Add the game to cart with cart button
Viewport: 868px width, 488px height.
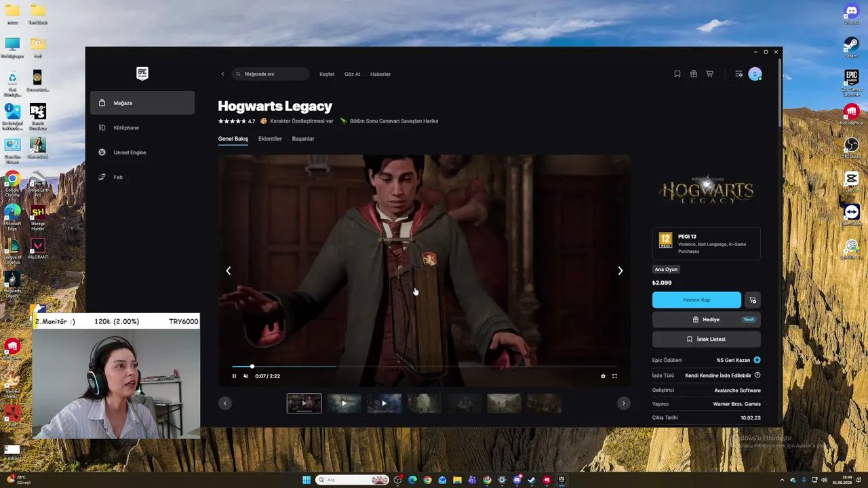(x=753, y=300)
